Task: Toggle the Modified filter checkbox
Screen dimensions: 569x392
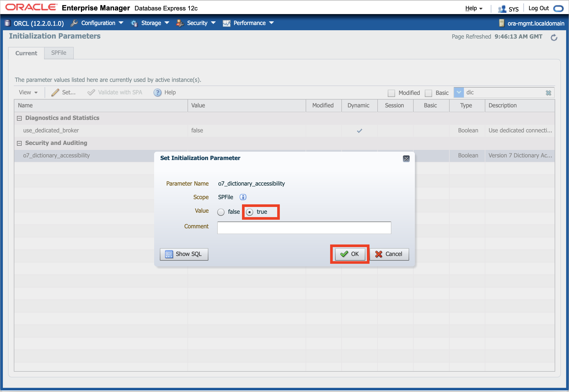Action: pyautogui.click(x=391, y=93)
